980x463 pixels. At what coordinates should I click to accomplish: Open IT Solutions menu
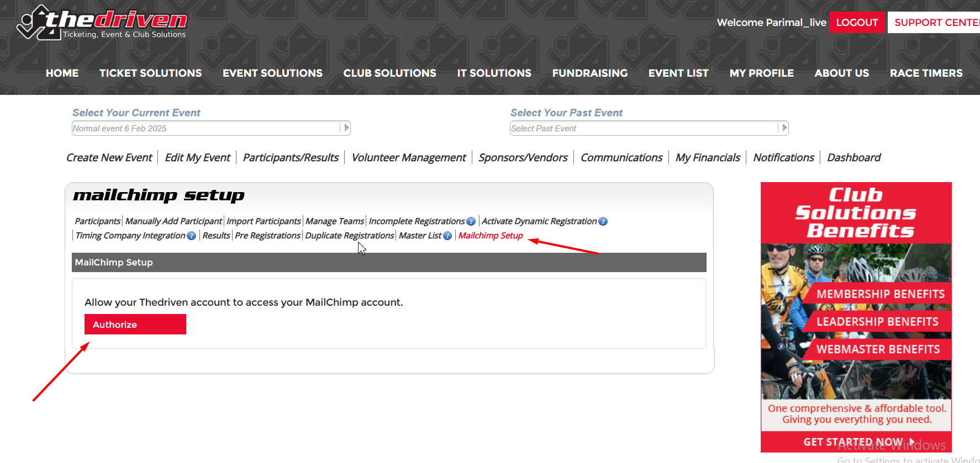tap(494, 73)
